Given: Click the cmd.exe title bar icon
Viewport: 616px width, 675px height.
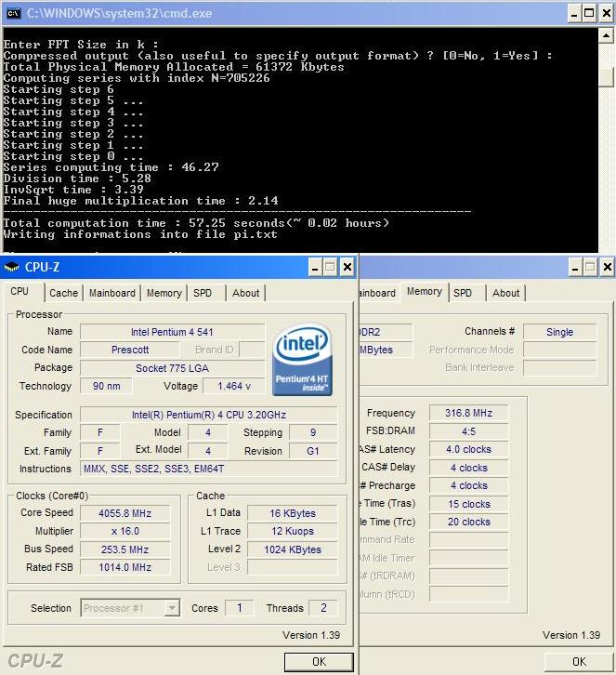Looking at the screenshot, I should click(13, 13).
